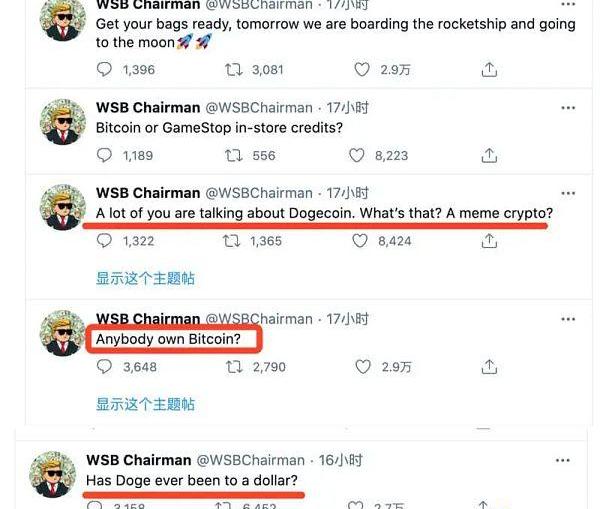Screen dimensions: 600x509
Task: Open more options on GameStop credits tweet
Action: (x=568, y=108)
